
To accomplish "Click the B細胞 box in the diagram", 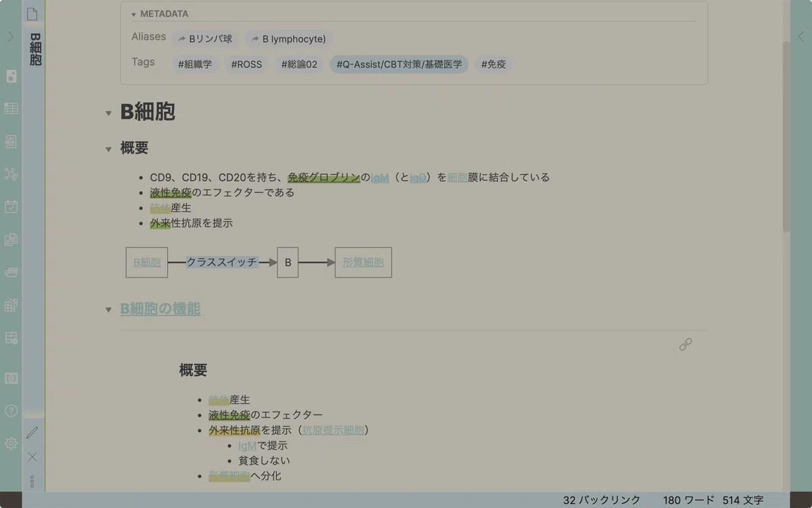I will point(147,262).
